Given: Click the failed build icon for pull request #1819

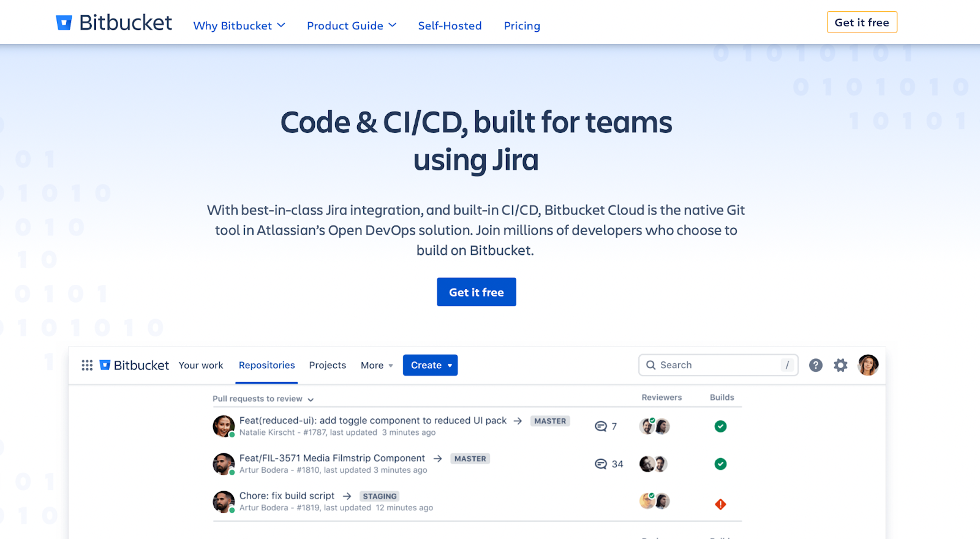Looking at the screenshot, I should pos(720,504).
